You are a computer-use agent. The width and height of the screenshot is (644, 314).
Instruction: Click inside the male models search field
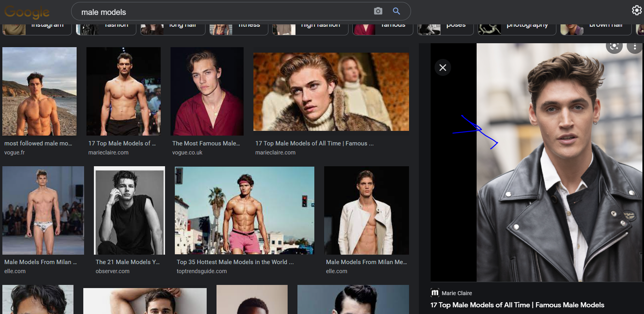(224, 12)
